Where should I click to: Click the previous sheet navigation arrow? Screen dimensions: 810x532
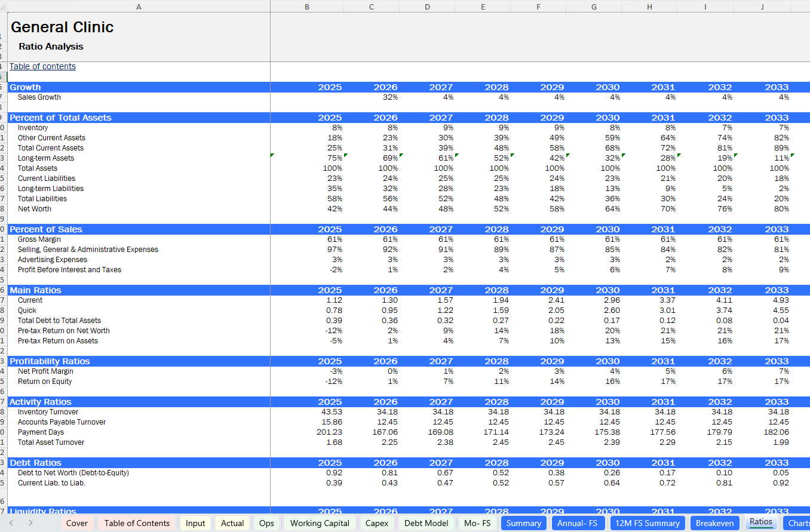pos(11,523)
